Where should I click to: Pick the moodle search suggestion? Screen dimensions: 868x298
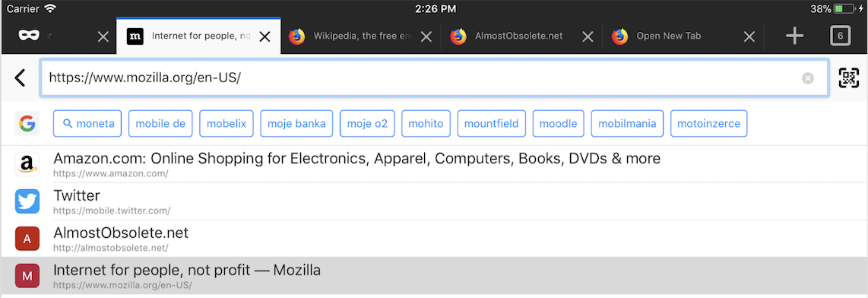[x=558, y=123]
